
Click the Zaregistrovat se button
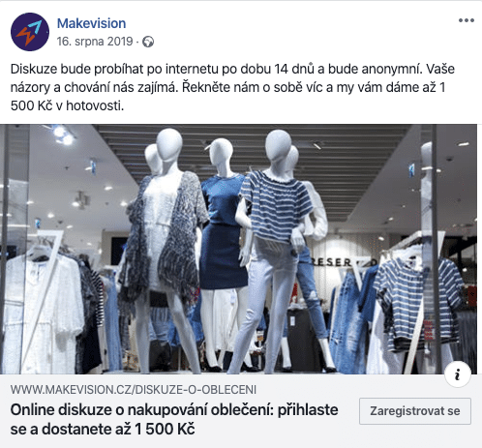(x=415, y=411)
